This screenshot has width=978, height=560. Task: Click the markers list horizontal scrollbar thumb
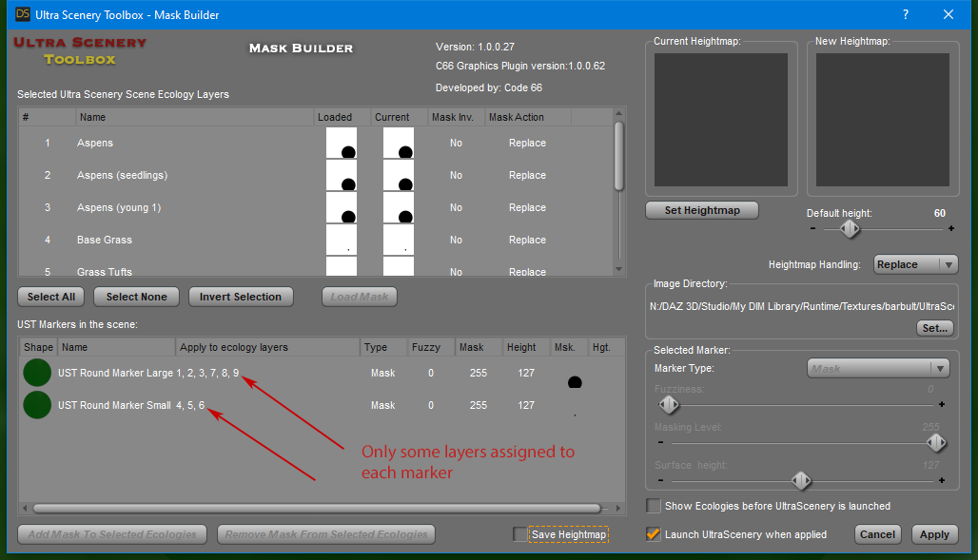tap(317, 509)
